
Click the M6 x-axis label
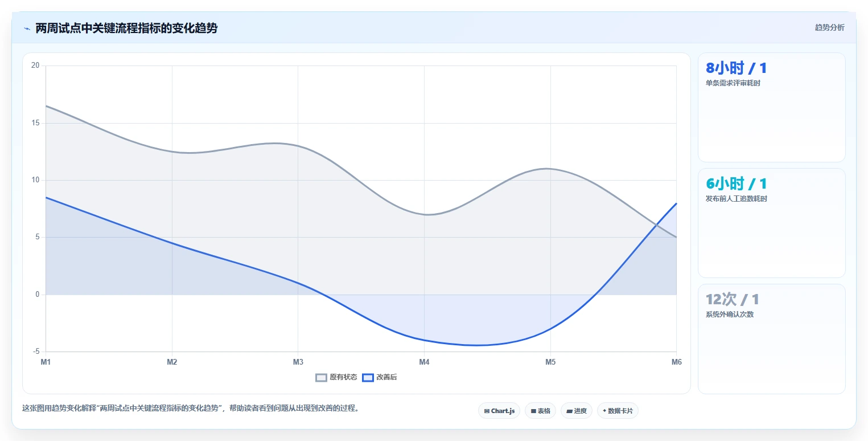pos(676,362)
